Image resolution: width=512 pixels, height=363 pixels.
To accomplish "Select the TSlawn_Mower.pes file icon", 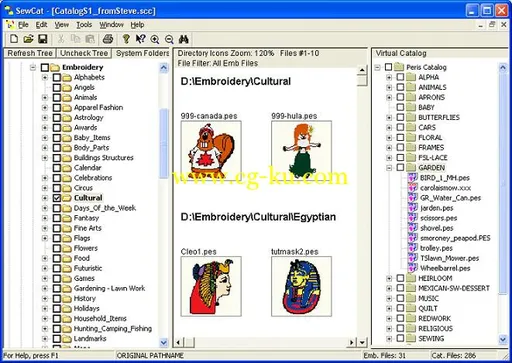I will [x=413, y=258].
